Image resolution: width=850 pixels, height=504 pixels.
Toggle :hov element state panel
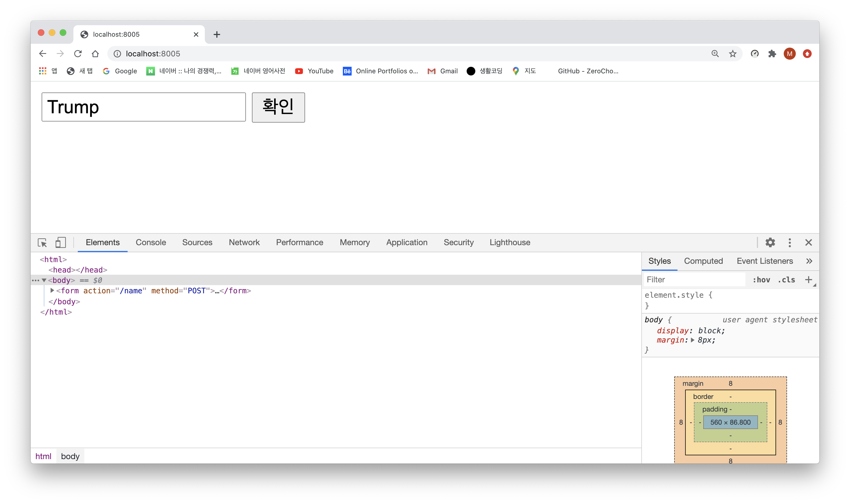(x=761, y=280)
